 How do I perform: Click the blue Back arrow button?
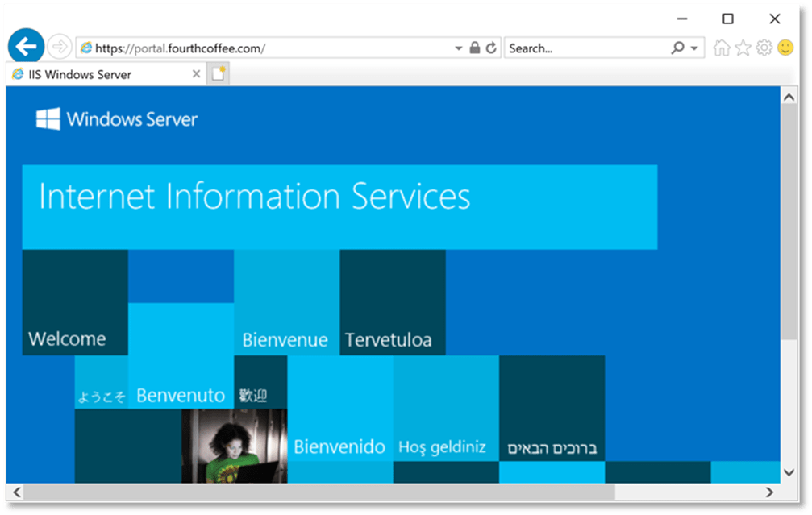pos(26,47)
